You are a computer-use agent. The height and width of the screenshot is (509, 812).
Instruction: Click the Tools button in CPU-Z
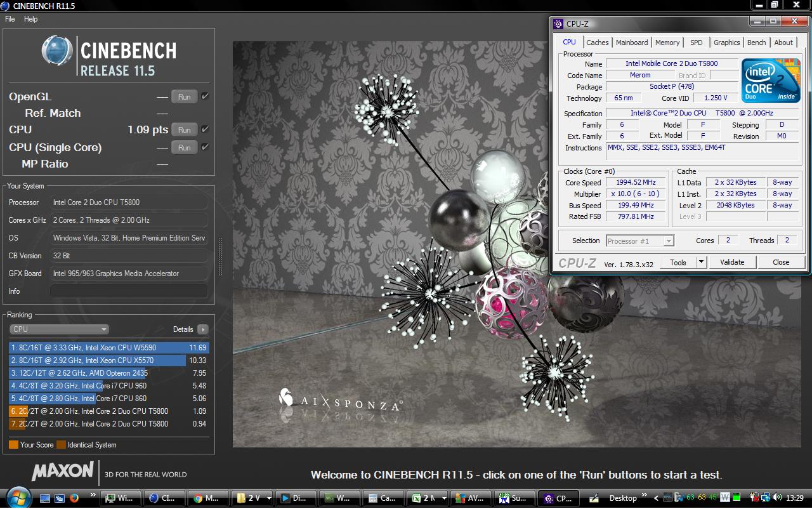coord(678,262)
